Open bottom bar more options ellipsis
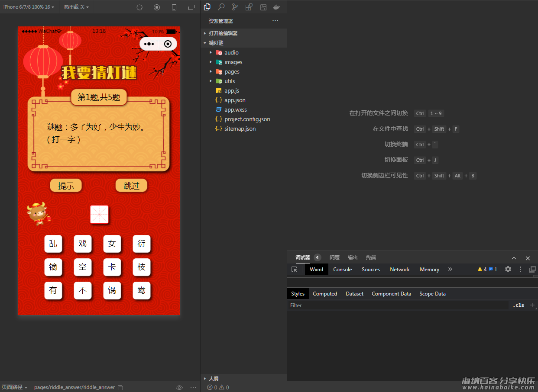538x392 pixels. (x=193, y=387)
